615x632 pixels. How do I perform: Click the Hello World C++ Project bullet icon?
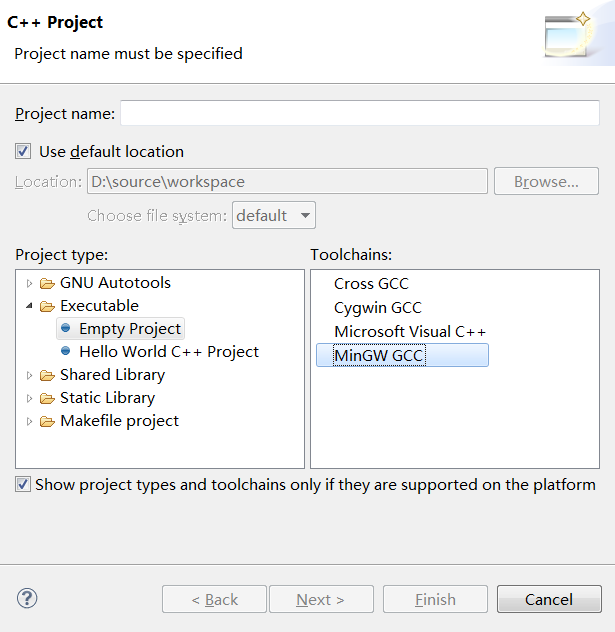66,352
